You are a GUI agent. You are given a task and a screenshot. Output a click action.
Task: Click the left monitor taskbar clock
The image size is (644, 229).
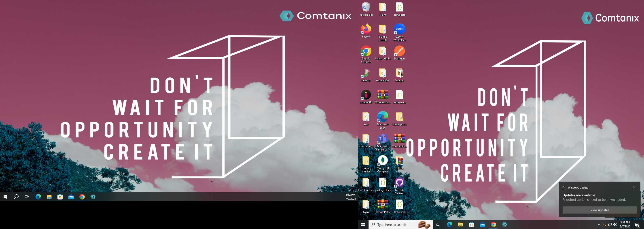[x=350, y=197]
